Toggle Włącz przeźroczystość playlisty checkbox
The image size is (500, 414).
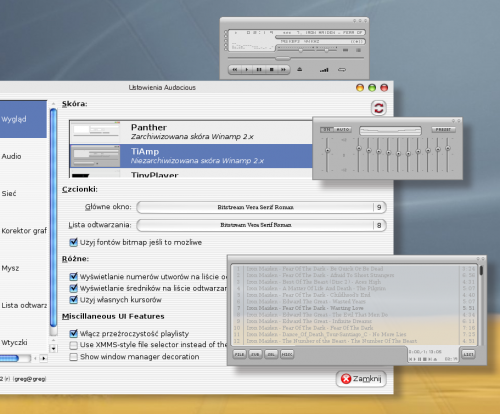pyautogui.click(x=73, y=333)
